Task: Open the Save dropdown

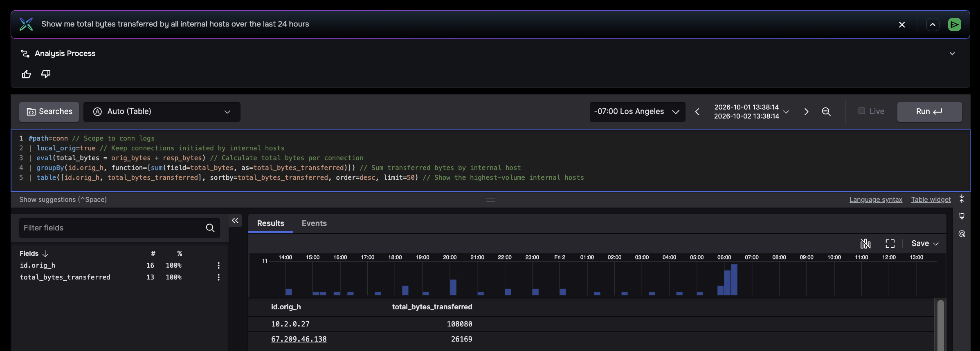Action: click(x=925, y=244)
